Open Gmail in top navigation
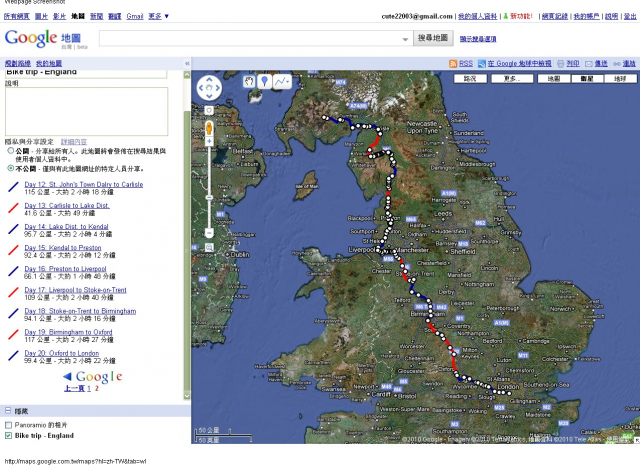 [135, 16]
